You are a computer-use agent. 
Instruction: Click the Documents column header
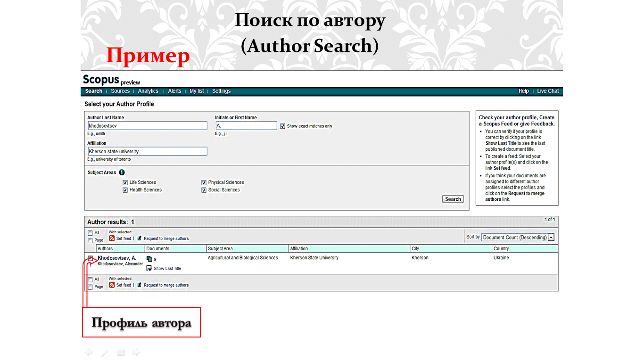click(x=175, y=248)
